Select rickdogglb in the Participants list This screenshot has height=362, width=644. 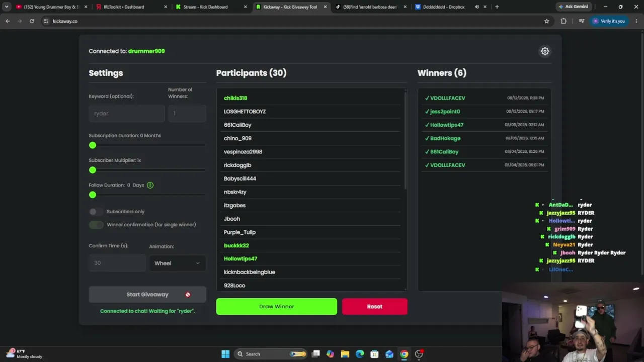coord(237,165)
